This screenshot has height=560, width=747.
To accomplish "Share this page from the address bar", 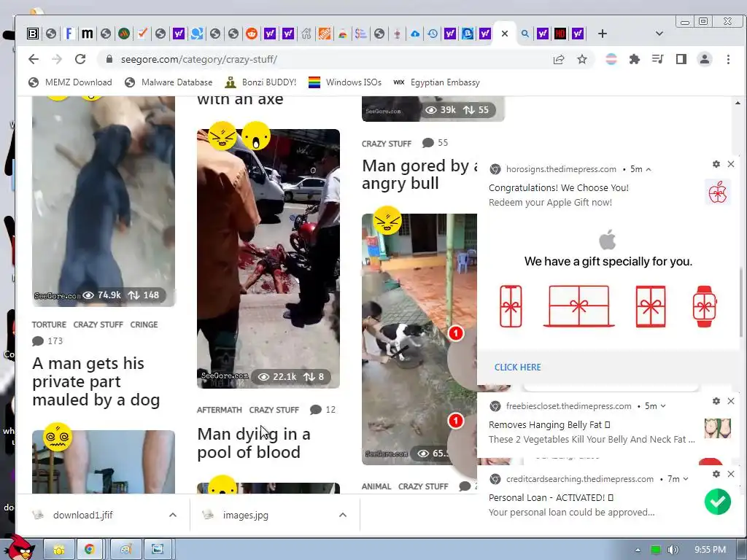I will (558, 59).
